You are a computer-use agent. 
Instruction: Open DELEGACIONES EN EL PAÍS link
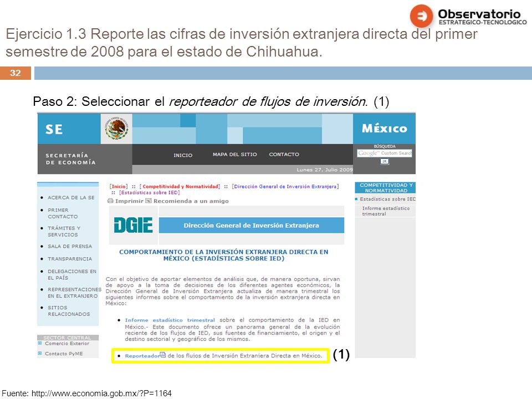click(72, 274)
